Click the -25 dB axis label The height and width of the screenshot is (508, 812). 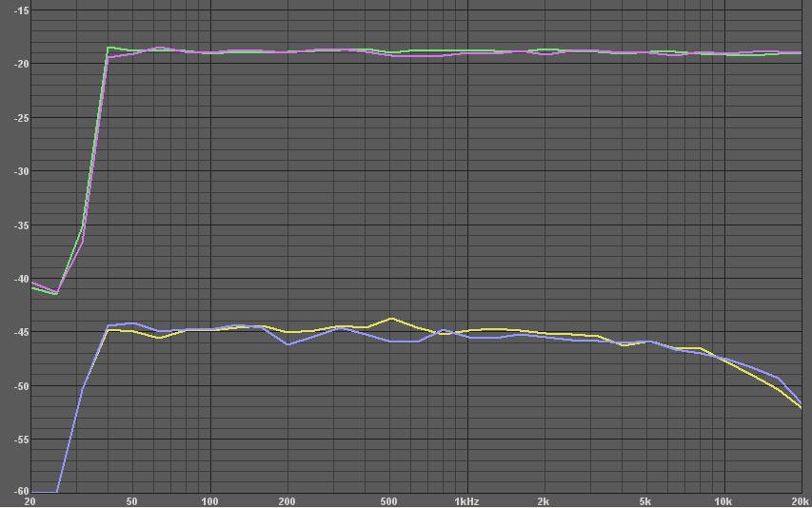(21, 117)
